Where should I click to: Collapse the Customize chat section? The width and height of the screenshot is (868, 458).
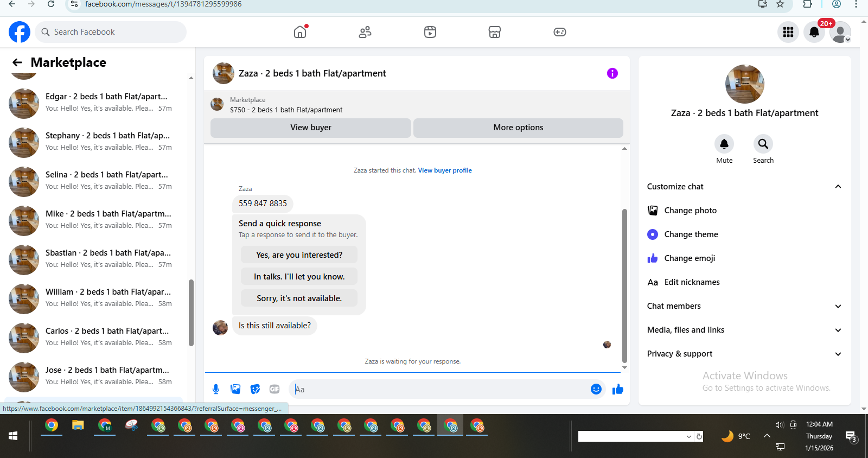[744, 187]
